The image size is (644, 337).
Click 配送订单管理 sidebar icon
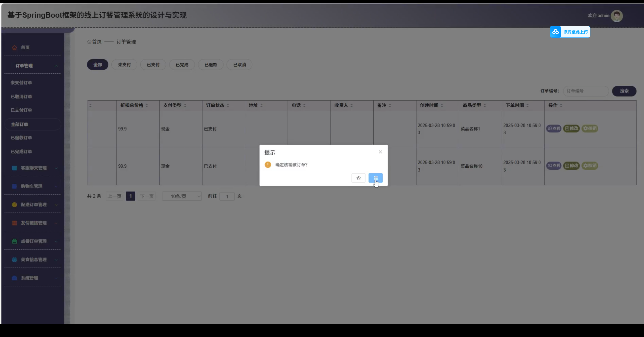[x=15, y=205]
